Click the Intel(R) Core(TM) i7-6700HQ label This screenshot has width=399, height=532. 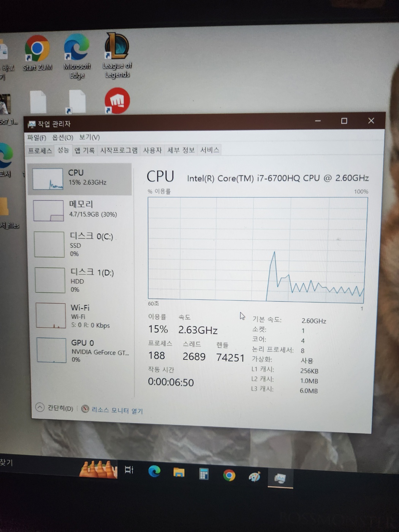pos(278,178)
